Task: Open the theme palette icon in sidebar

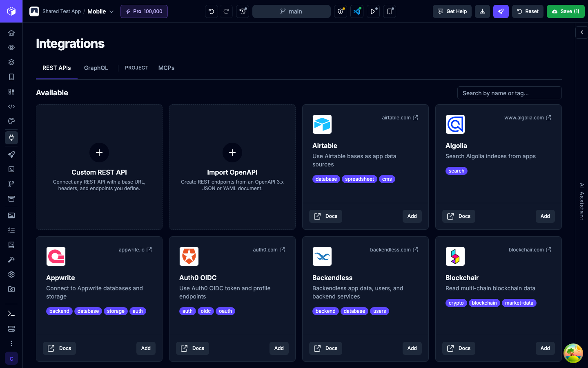Action: (11, 121)
